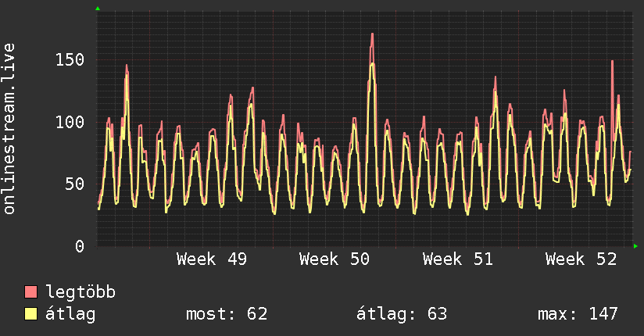The height and width of the screenshot is (336, 644).
Task: Click the 100 y-axis tick label
Action: coord(70,122)
